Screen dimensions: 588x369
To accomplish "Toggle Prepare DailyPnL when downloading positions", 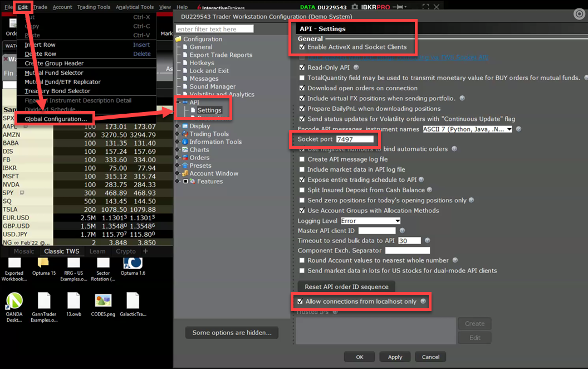I will tap(302, 109).
